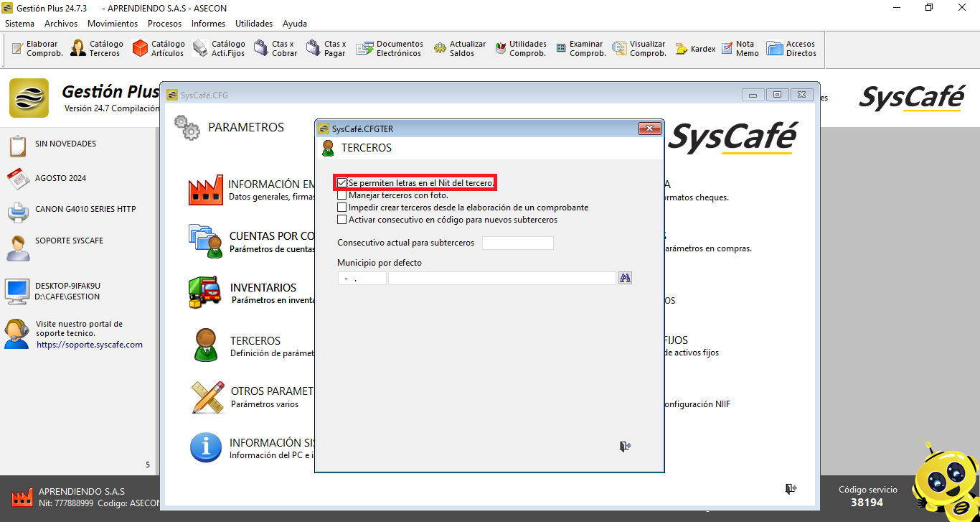This screenshot has width=980, height=522.
Task: Open the soporte.syscafe.com link
Action: [x=90, y=345]
